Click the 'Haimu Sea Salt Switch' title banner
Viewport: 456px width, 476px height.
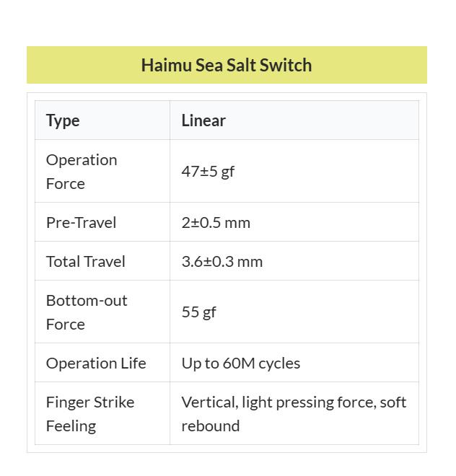point(227,65)
